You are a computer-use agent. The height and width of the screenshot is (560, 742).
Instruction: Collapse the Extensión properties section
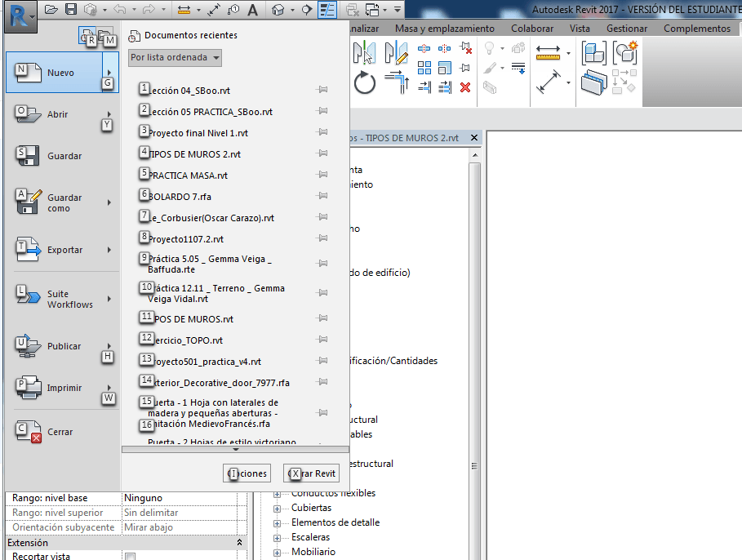(x=239, y=543)
